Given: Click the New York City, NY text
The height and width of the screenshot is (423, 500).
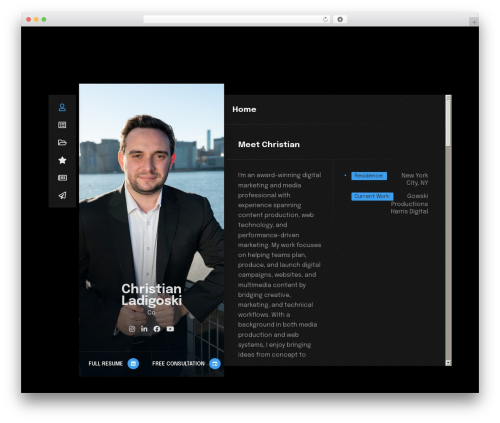Looking at the screenshot, I should (x=415, y=179).
